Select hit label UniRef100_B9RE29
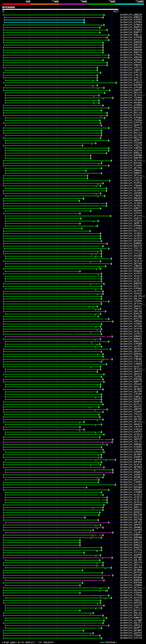Viewport: 146px width, 644px height. 131,17
